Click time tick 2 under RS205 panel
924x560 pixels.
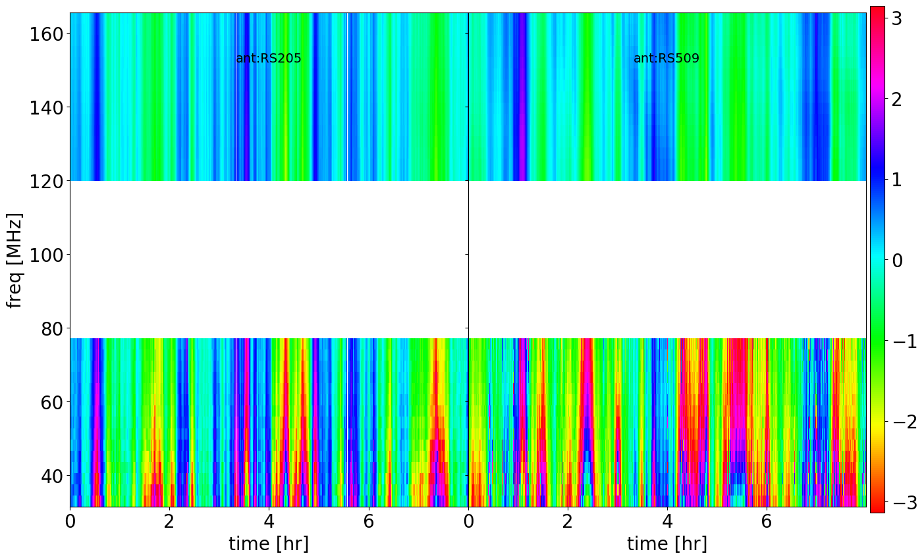click(169, 521)
